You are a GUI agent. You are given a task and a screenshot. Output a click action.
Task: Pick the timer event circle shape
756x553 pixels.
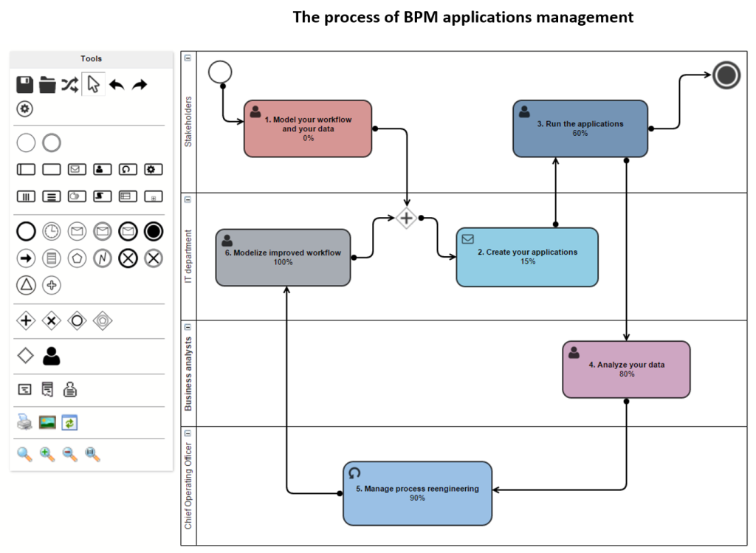point(51,230)
